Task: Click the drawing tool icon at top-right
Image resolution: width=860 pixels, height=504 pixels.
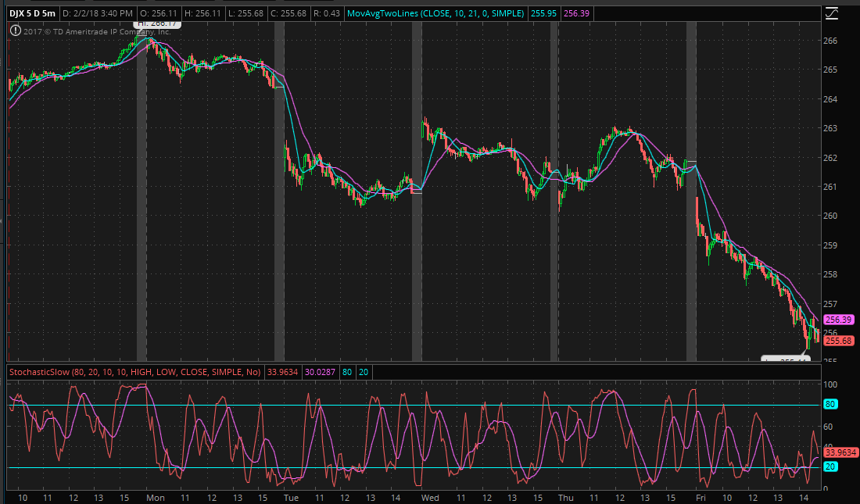Action: point(832,13)
